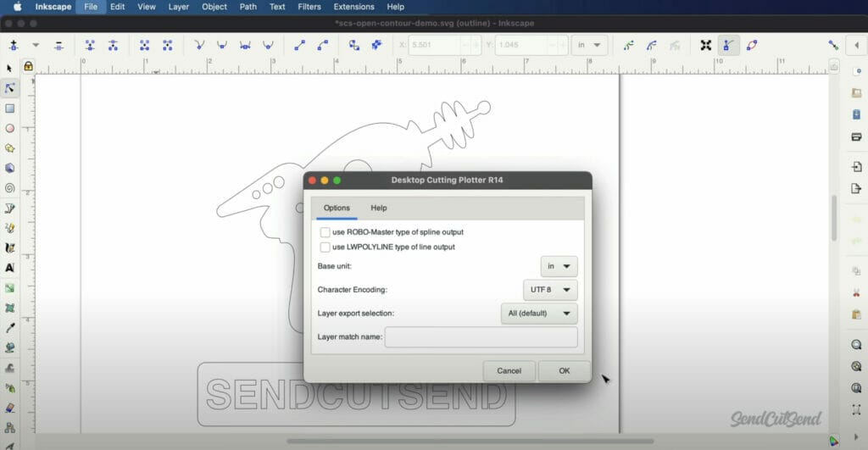Viewport: 868px width, 450px height.
Task: Click the Import file icon
Action: tap(856, 167)
